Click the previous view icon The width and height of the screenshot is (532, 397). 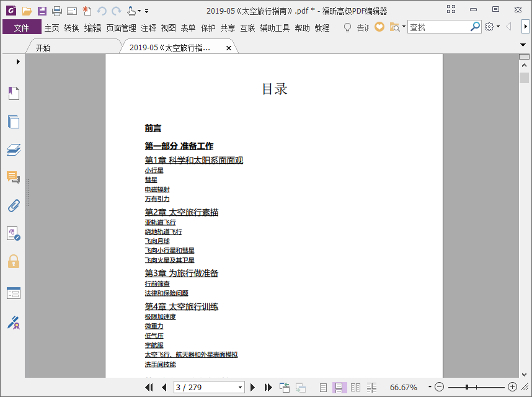285,387
